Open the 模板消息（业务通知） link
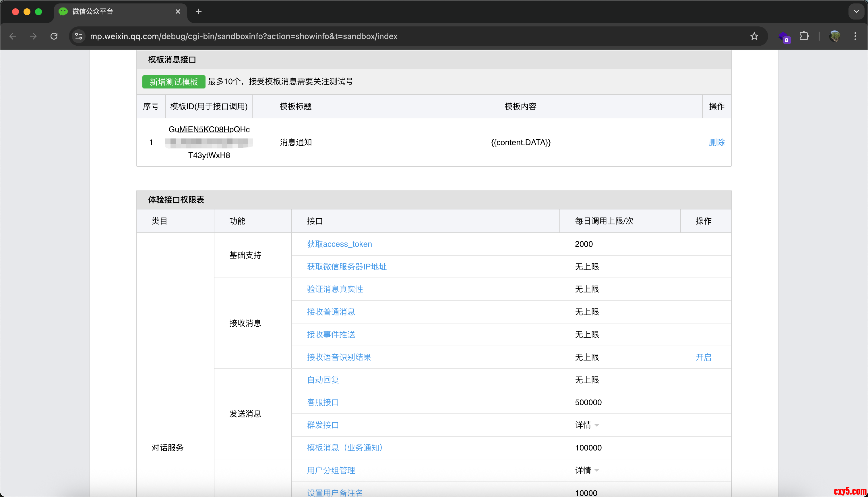 345,448
